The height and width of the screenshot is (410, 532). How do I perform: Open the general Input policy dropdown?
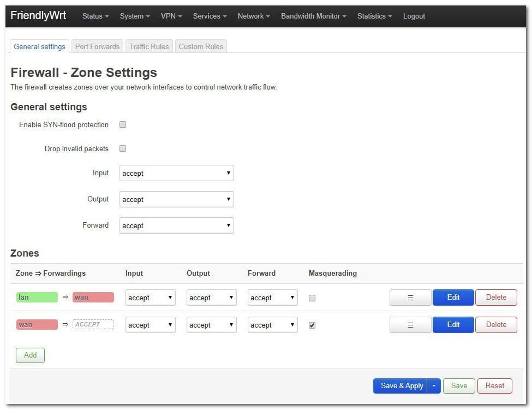176,174
